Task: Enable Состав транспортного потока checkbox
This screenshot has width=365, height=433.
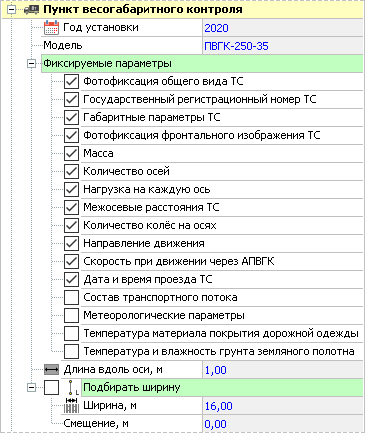Action: tap(71, 298)
